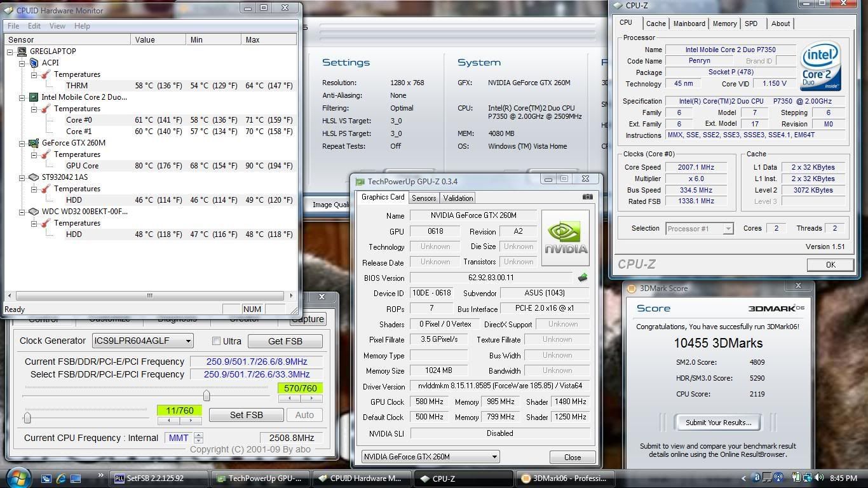
Task: Click Get FSB button
Action: (x=285, y=341)
